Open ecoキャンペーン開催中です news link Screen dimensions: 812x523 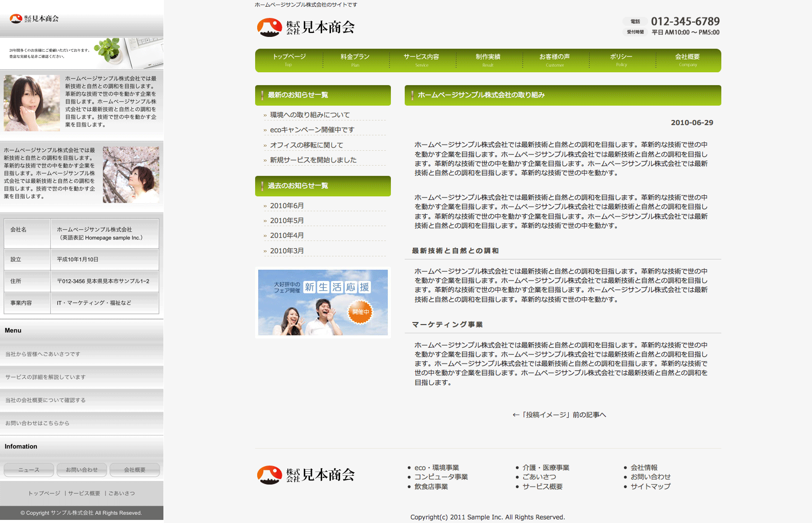[312, 130]
